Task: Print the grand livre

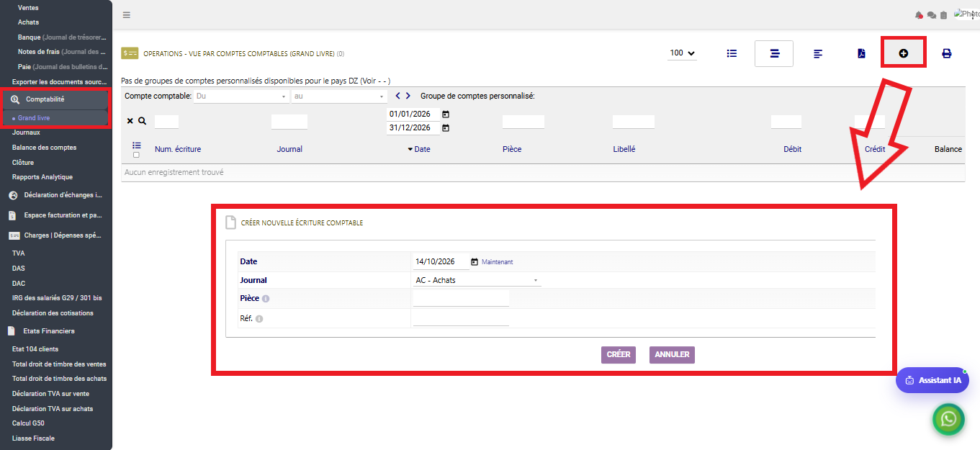Action: [947, 53]
